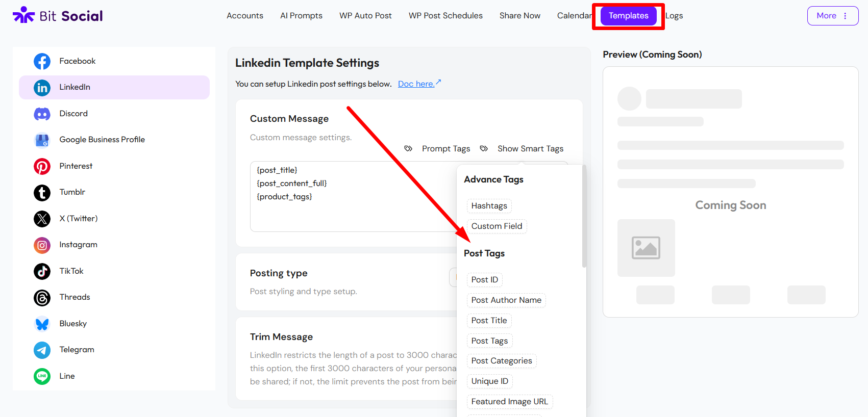Image resolution: width=868 pixels, height=417 pixels.
Task: Select the Threads icon in sidebar
Action: click(42, 298)
